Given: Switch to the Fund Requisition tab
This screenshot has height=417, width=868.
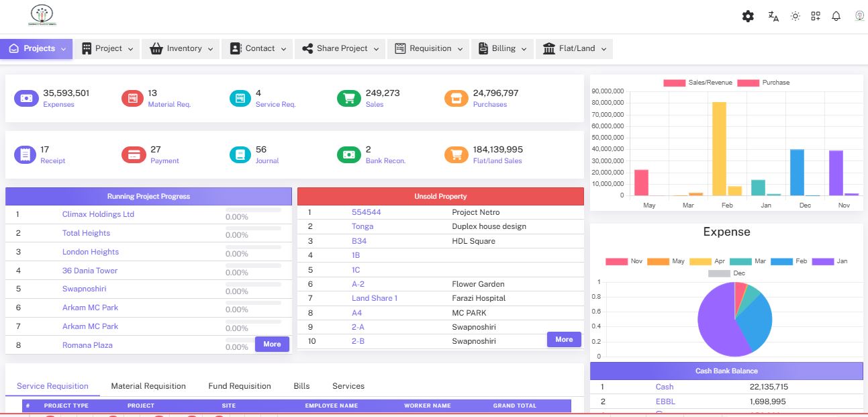Looking at the screenshot, I should click(240, 386).
